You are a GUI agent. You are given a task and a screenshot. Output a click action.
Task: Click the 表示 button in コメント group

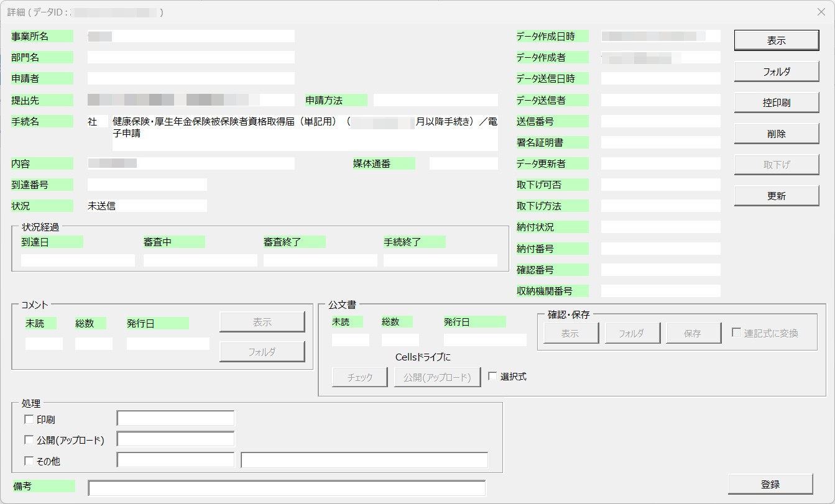262,322
